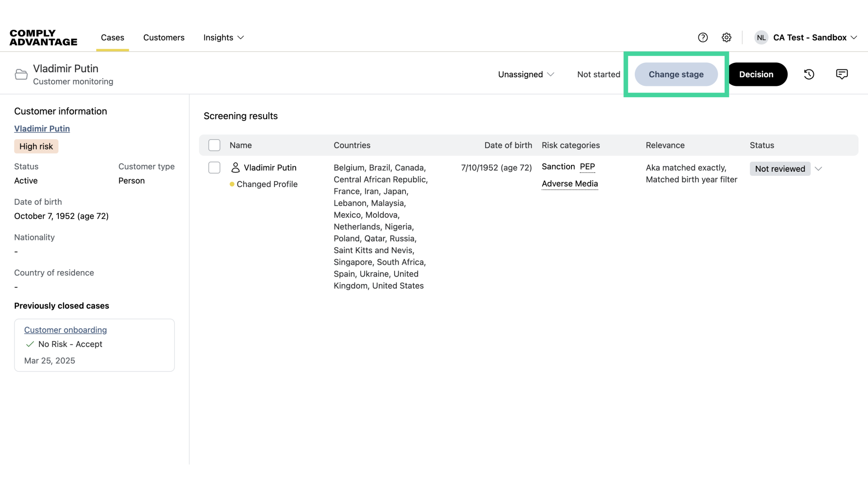The width and height of the screenshot is (868, 488).
Task: Click person icon beside Vladimir Putin result
Action: click(x=236, y=168)
